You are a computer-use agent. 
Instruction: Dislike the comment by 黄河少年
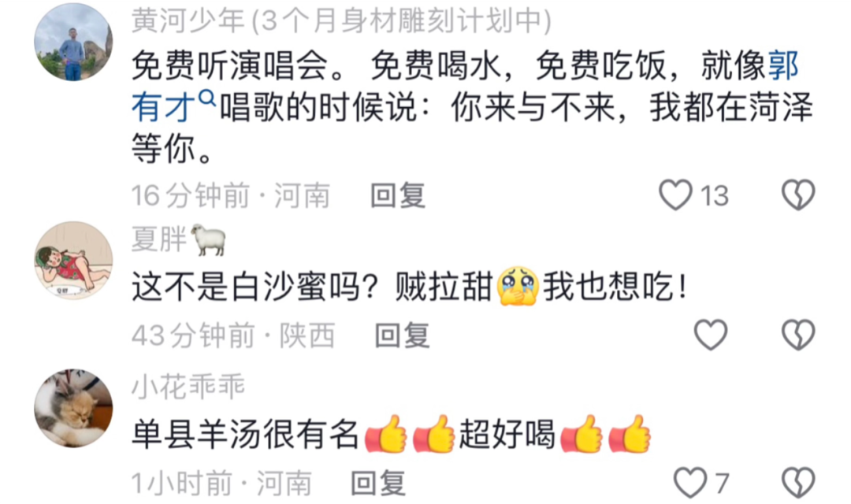pos(798,195)
